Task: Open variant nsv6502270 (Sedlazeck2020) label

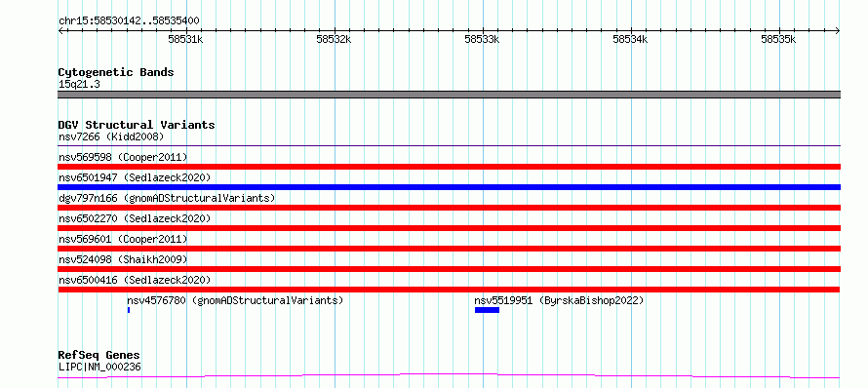Action: (x=135, y=218)
